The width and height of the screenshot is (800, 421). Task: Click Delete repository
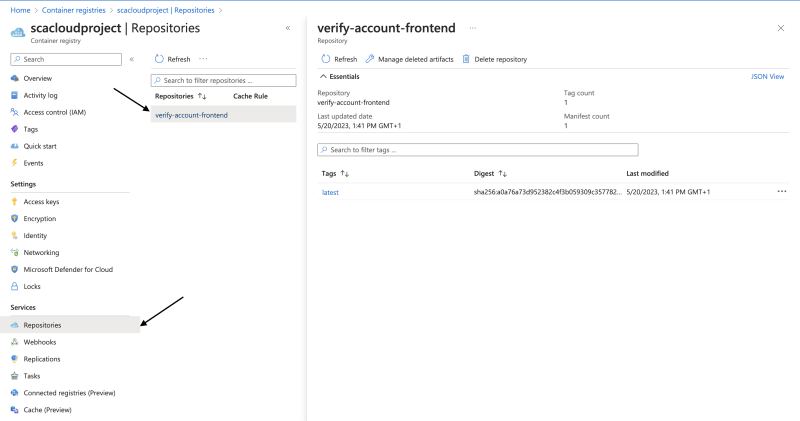coord(495,59)
